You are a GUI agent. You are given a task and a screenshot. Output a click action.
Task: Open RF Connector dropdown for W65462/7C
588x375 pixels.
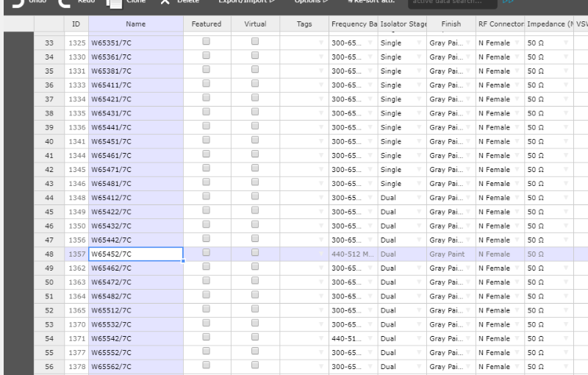(x=517, y=268)
